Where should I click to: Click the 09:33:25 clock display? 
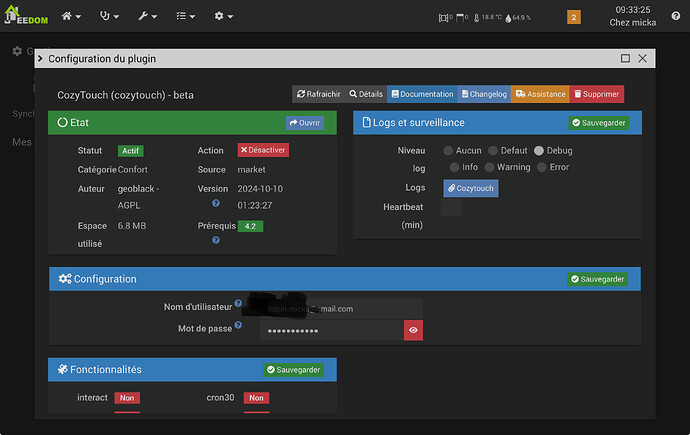tap(633, 10)
